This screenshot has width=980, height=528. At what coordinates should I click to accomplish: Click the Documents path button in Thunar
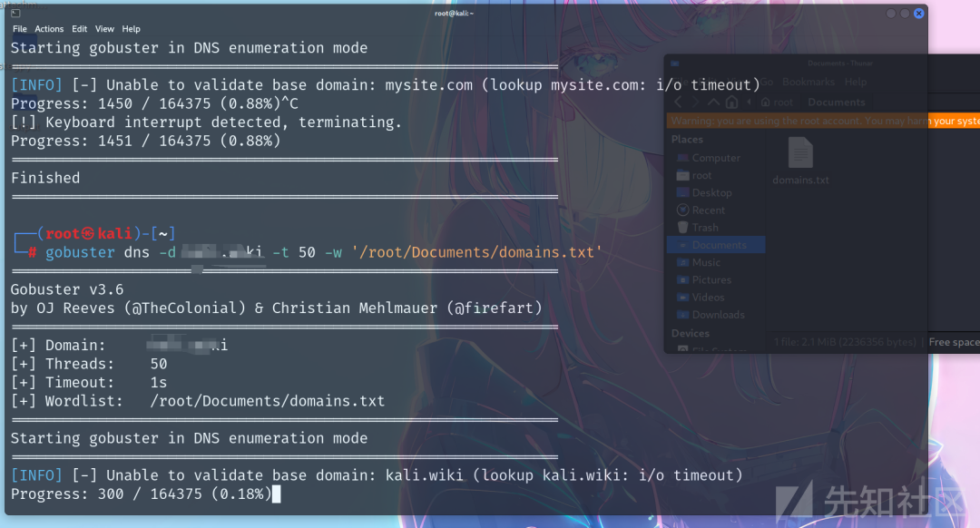(x=837, y=102)
